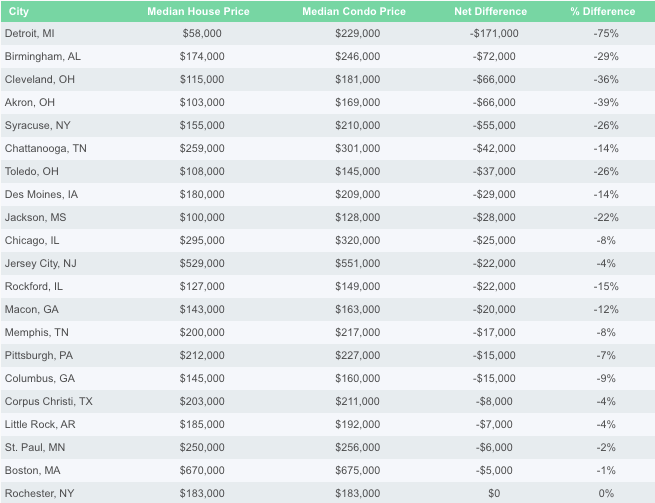This screenshot has width=655, height=503.
Task: Click Boston, MA house price $670,000
Action: pos(202,470)
